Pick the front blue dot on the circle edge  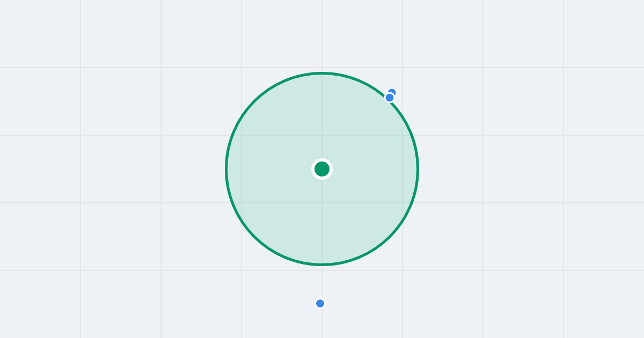pos(390,98)
